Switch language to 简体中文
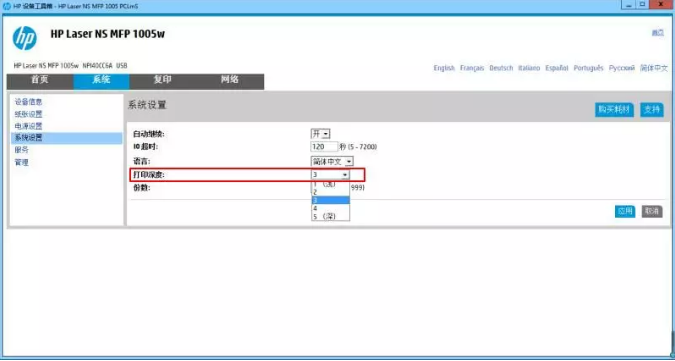Viewport: 675px width, 361px height. tap(654, 68)
